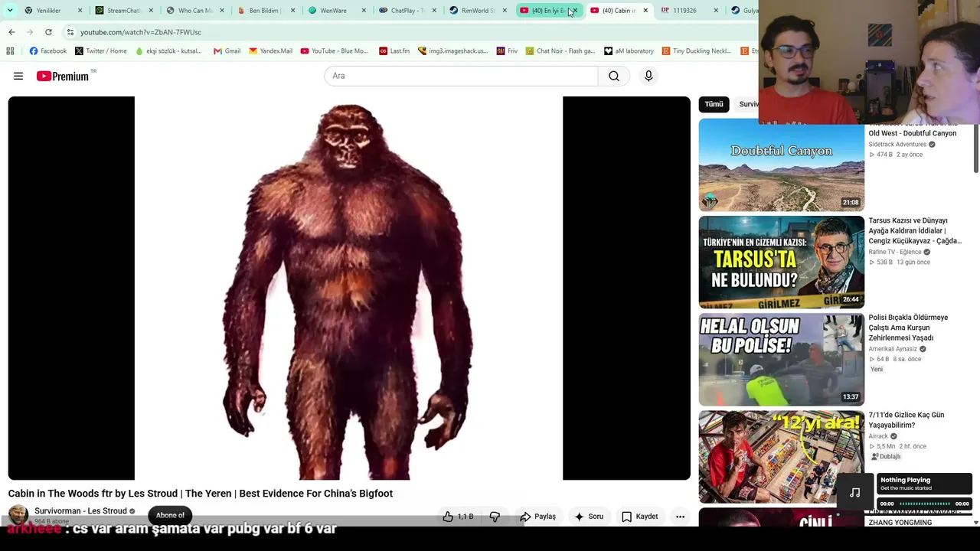
Task: Visit the Sidetrack Adventures channel
Action: pyautogui.click(x=897, y=144)
